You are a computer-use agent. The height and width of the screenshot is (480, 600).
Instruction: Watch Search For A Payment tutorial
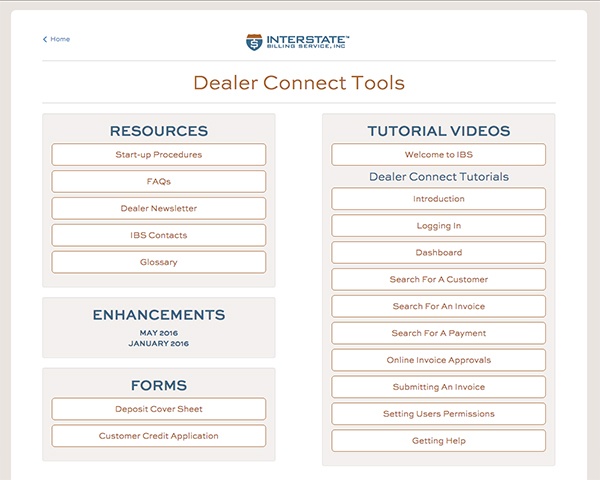pos(439,333)
